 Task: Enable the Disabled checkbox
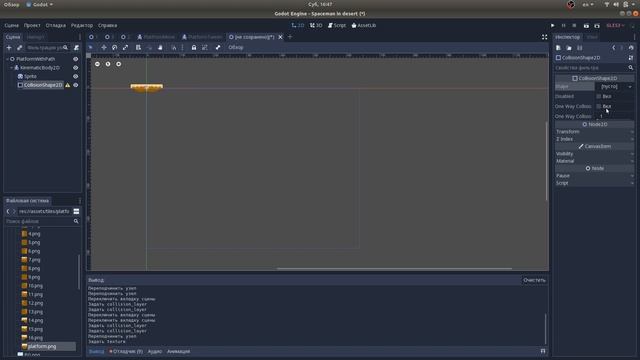click(x=599, y=96)
